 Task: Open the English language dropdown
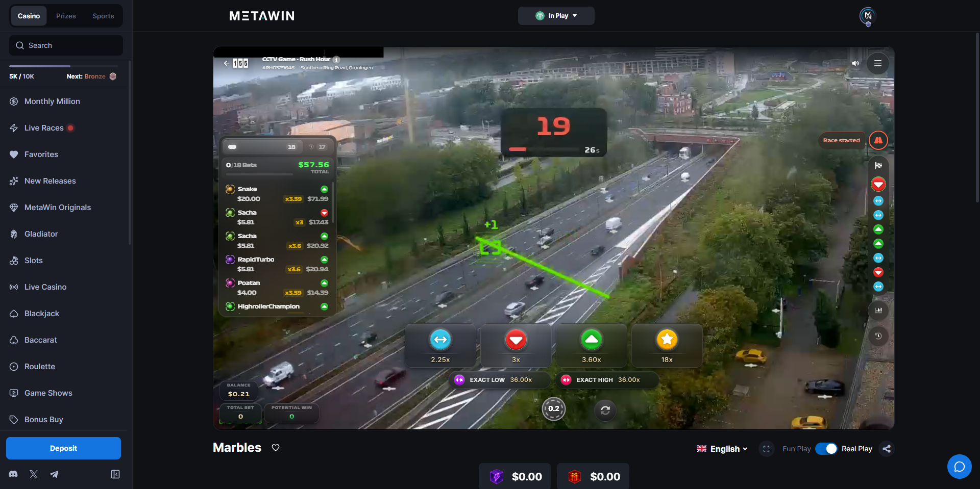click(722, 449)
